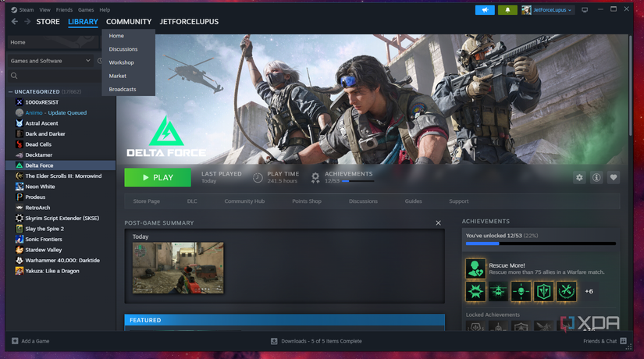Open game info icon
644x359 pixels.
click(x=596, y=177)
